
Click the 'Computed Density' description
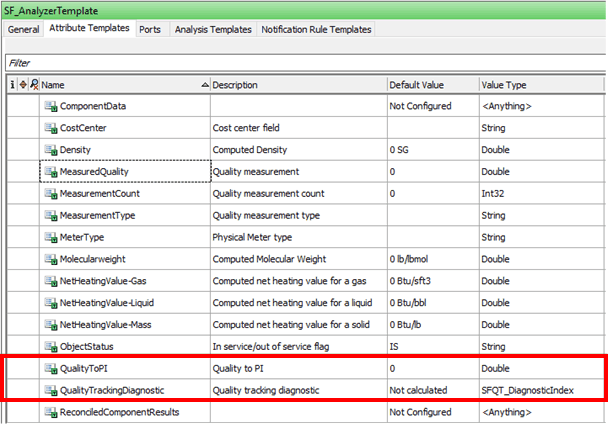(250, 150)
